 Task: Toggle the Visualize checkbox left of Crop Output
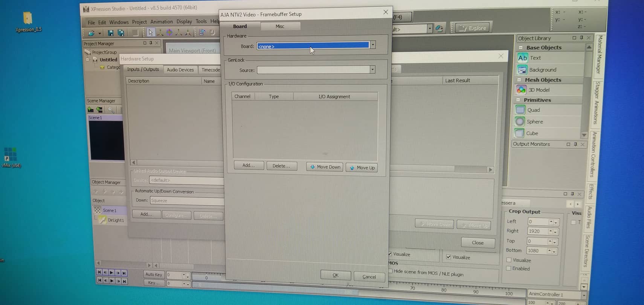(x=449, y=257)
